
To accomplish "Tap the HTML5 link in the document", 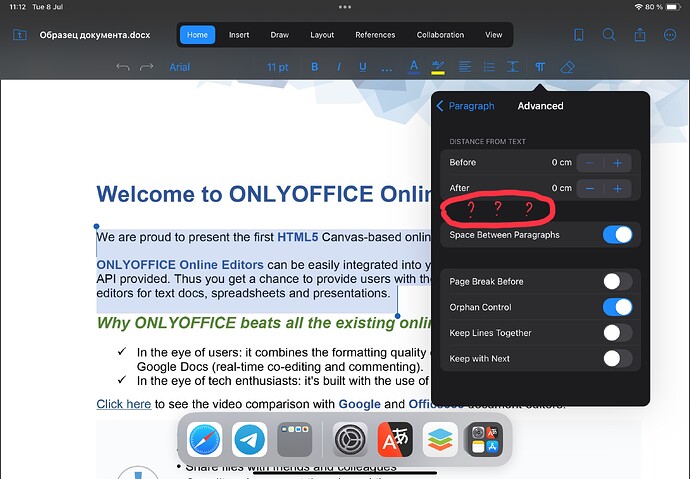I will (297, 237).
